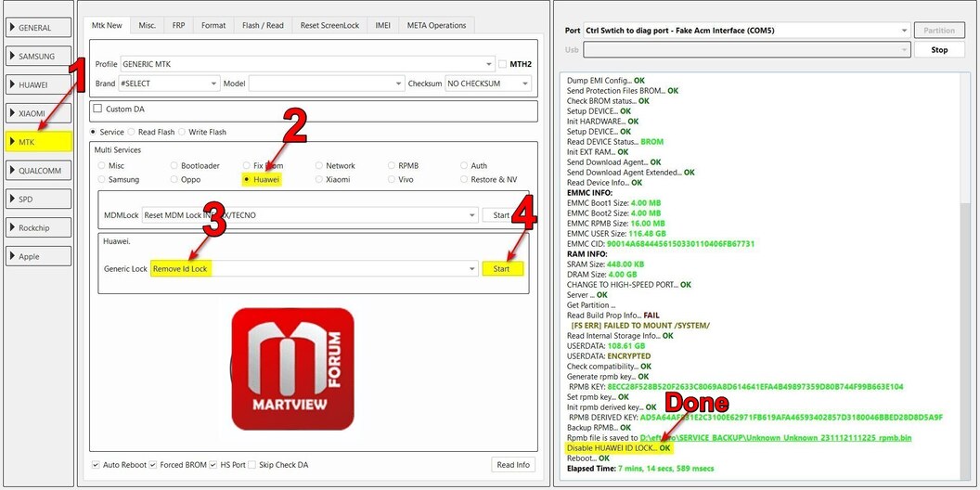Switch to the META Operations tab
The width and height of the screenshot is (980, 490).
tap(437, 26)
